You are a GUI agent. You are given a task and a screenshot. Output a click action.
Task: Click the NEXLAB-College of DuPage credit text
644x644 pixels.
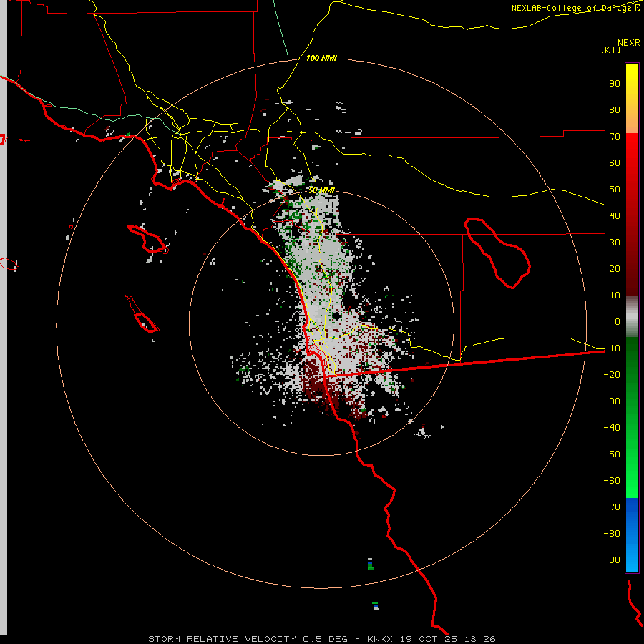pyautogui.click(x=575, y=8)
